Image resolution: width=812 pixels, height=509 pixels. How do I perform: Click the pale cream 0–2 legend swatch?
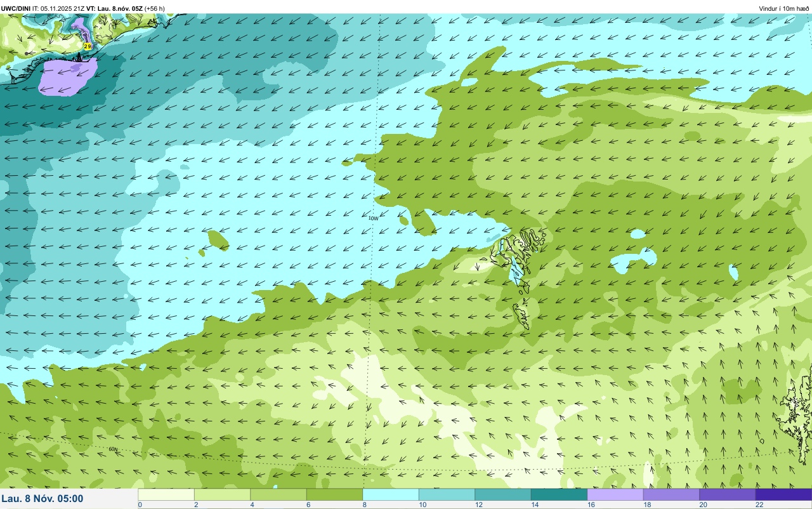tap(166, 494)
